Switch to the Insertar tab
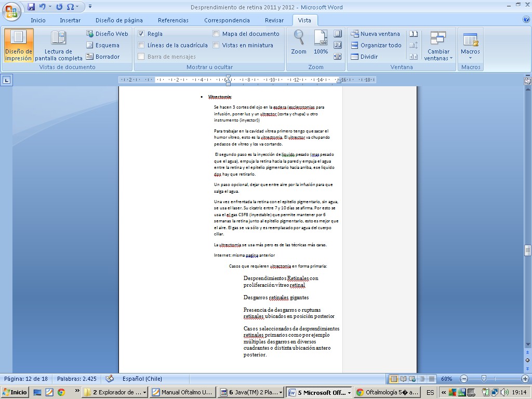The width and height of the screenshot is (532, 399). coord(70,20)
